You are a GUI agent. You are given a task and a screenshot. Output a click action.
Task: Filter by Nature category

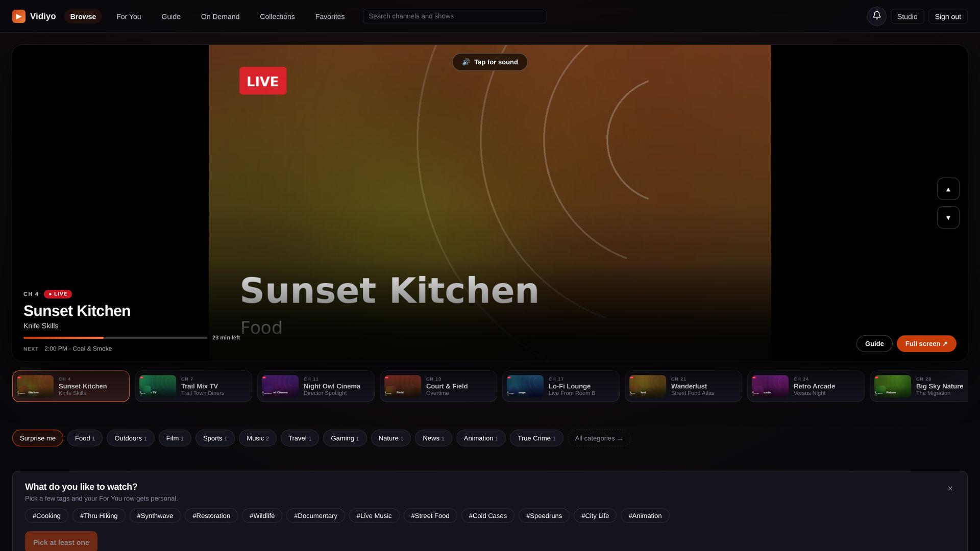[x=390, y=438]
